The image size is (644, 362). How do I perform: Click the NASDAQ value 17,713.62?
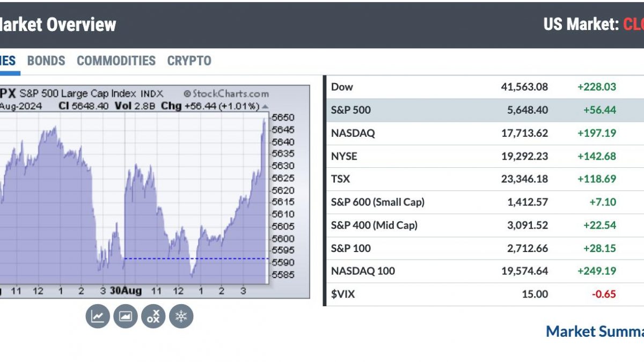tap(524, 133)
